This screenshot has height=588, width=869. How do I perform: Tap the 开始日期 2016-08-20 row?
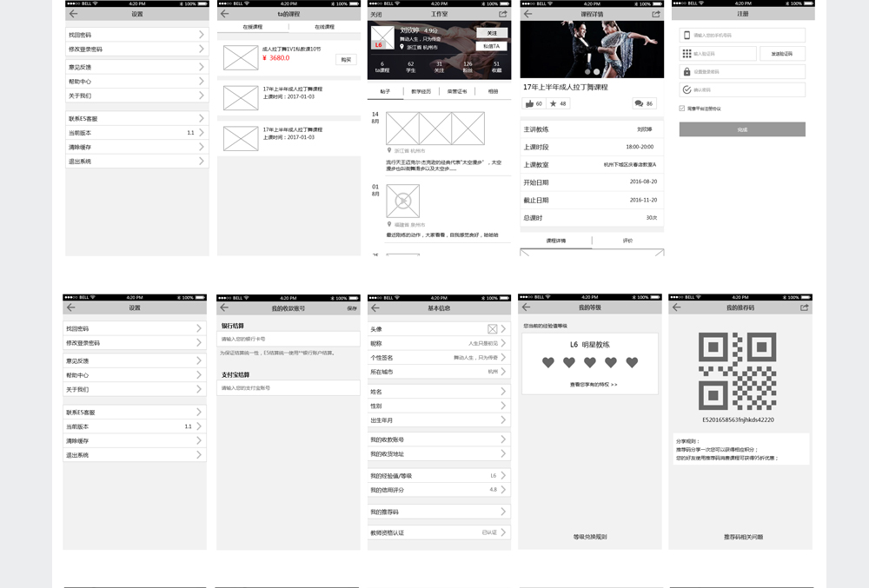[592, 182]
